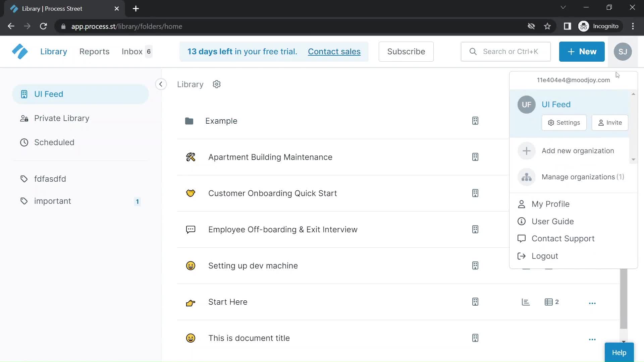This screenshot has height=362, width=644.
Task: Reload the page in browser
Action: pos(43,26)
